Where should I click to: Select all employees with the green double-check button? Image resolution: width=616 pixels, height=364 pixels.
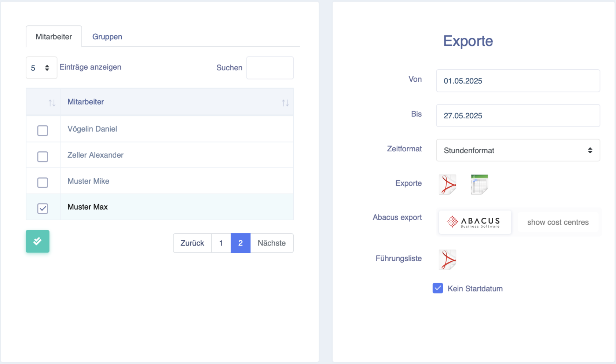click(37, 241)
